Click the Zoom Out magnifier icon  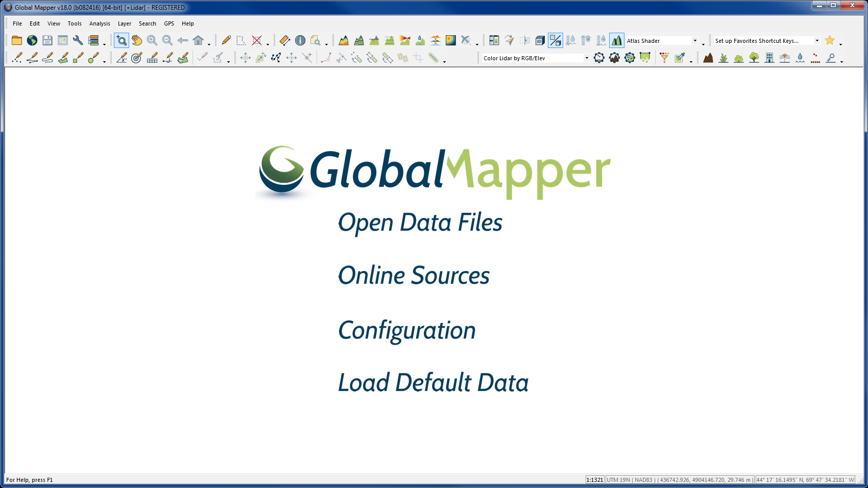pos(167,40)
